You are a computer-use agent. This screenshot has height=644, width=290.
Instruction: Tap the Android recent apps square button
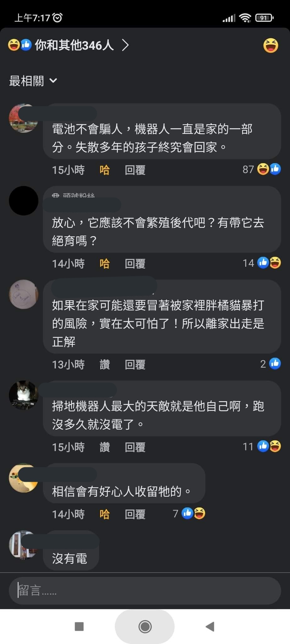click(x=79, y=626)
